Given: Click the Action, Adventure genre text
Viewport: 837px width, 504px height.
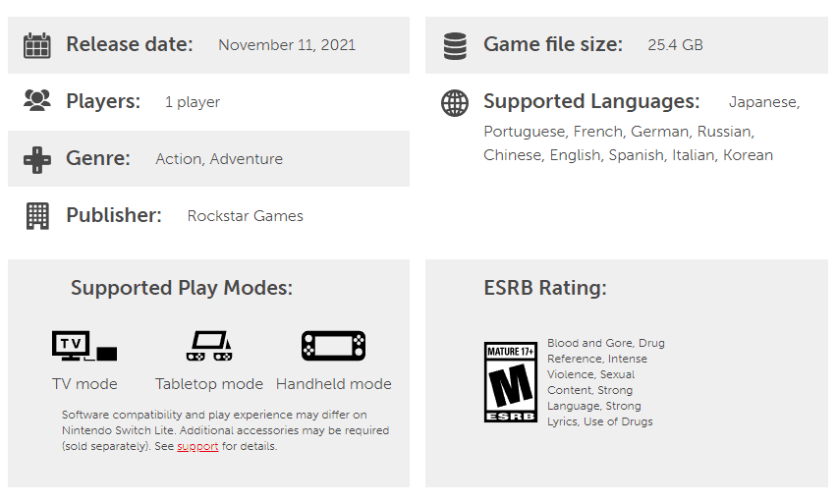Looking at the screenshot, I should pyautogui.click(x=219, y=159).
